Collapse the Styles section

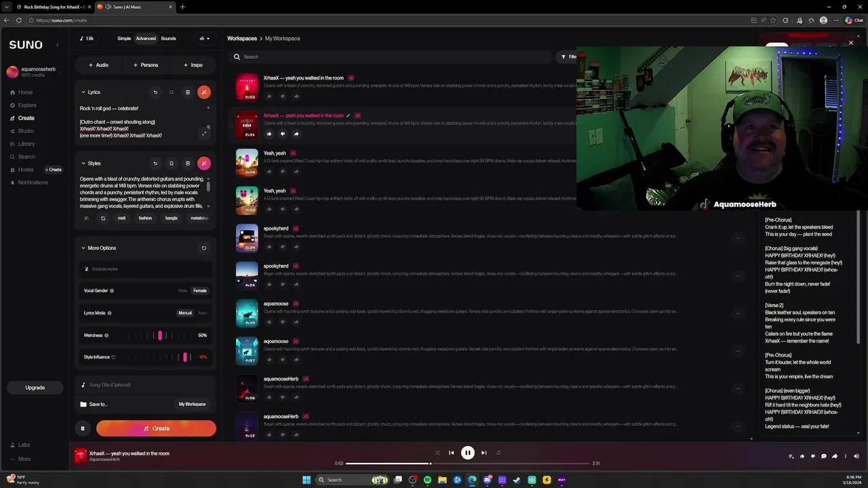83,163
